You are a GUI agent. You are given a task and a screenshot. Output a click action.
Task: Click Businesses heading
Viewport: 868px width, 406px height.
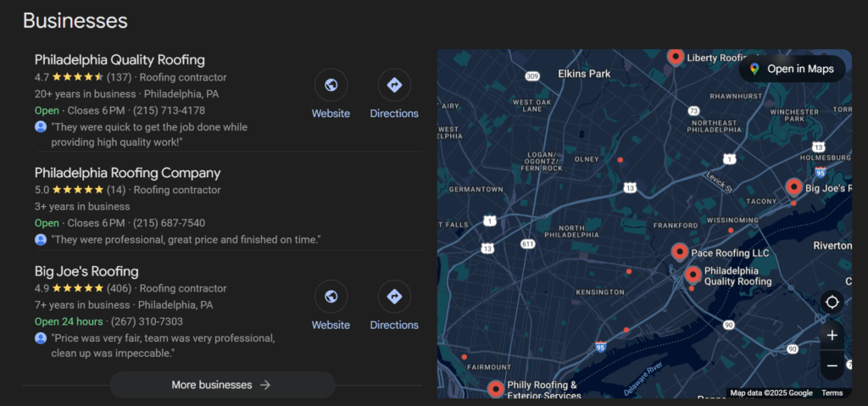click(x=75, y=20)
